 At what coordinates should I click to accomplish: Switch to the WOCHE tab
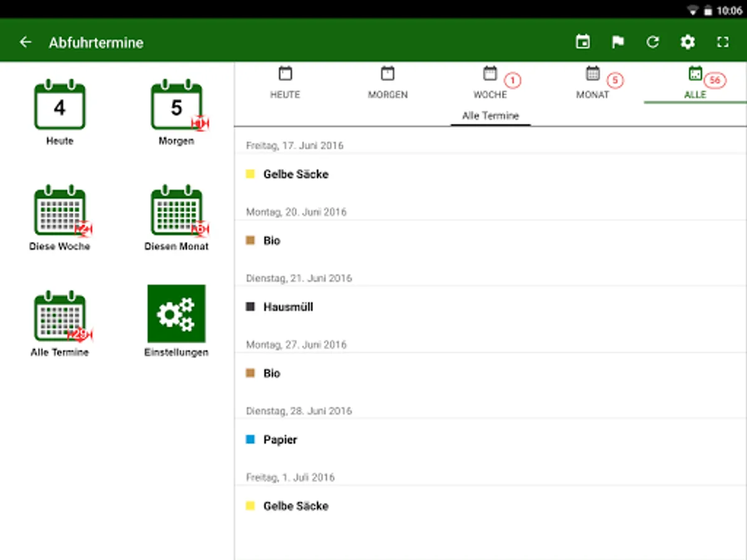(491, 83)
